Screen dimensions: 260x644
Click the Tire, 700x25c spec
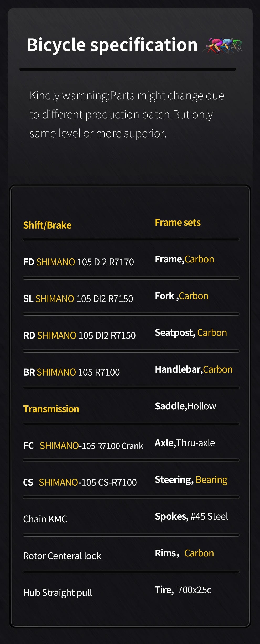point(183,590)
